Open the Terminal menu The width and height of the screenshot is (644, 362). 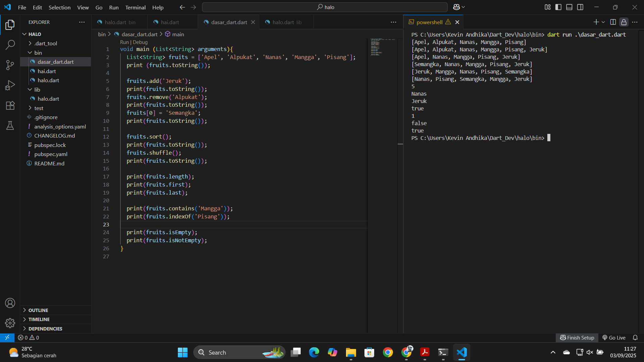(135, 7)
